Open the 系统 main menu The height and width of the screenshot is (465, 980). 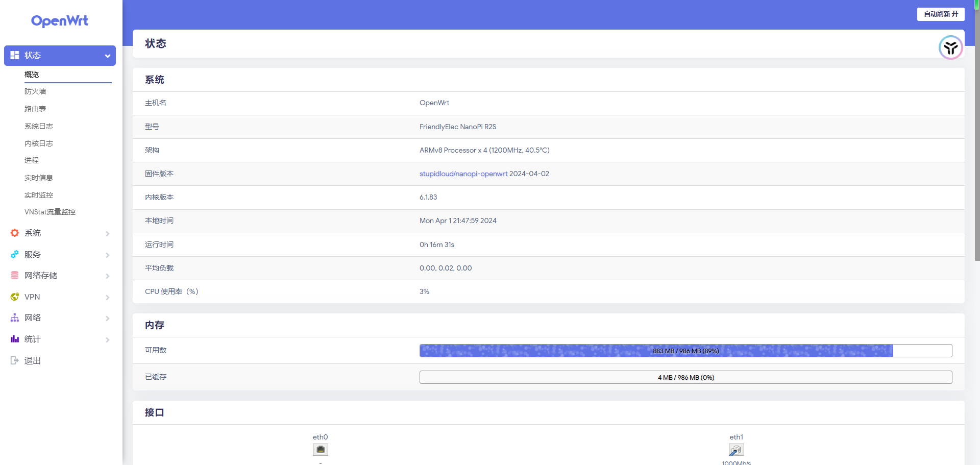click(60, 233)
